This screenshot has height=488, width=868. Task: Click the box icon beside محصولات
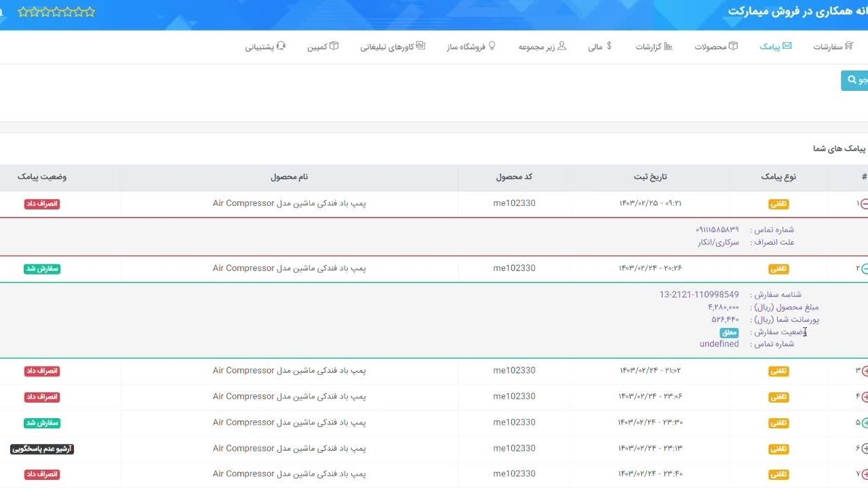pyautogui.click(x=733, y=46)
